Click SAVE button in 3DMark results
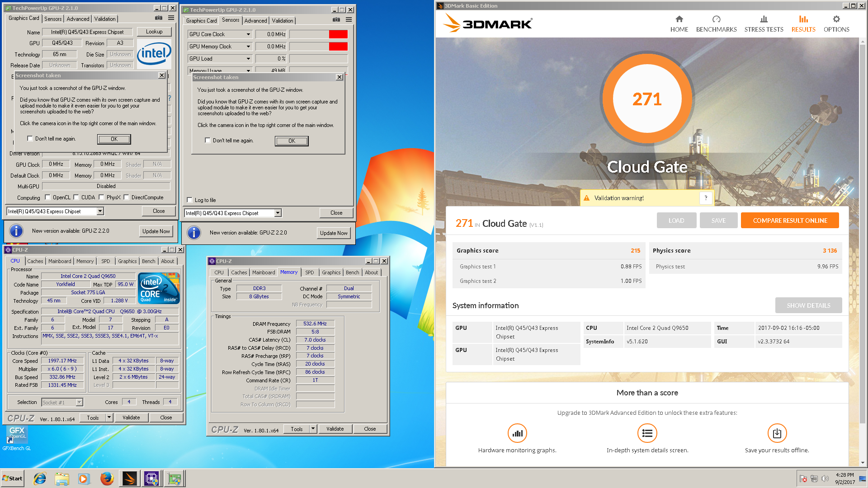The height and width of the screenshot is (488, 868). [718, 221]
